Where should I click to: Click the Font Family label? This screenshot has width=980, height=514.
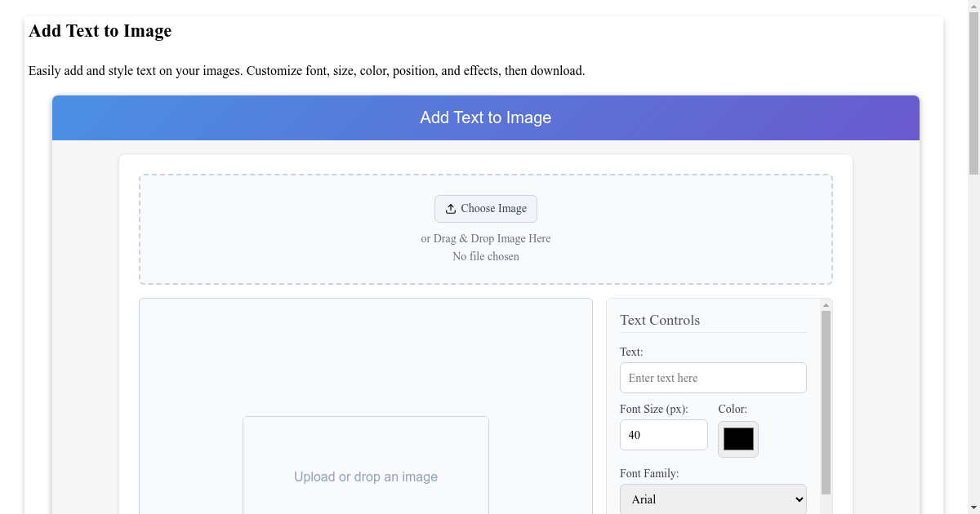click(649, 473)
